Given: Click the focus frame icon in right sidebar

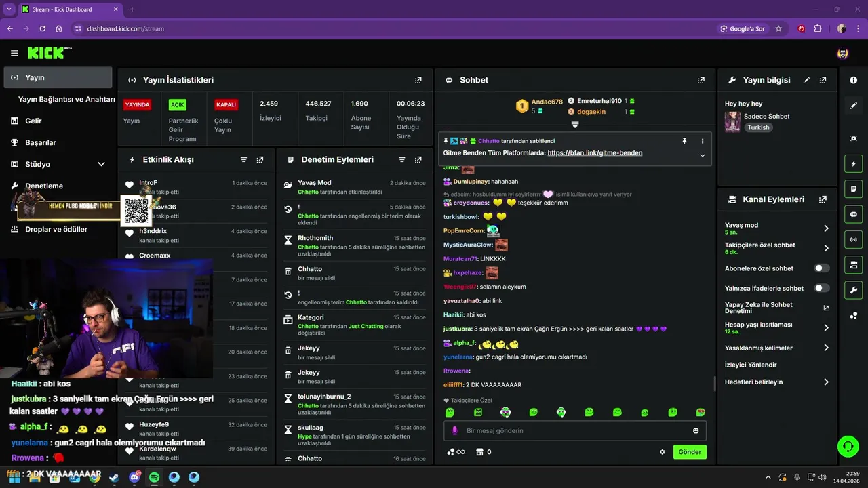Looking at the screenshot, I should 853,138.
